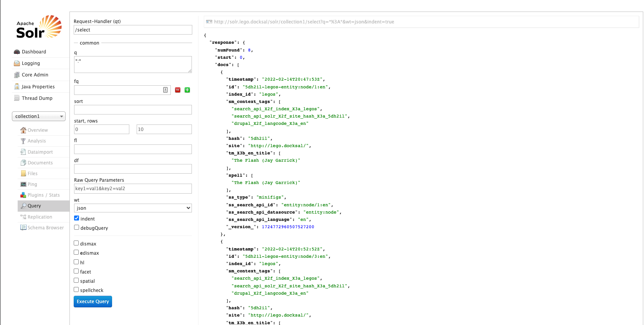Click the Logging icon
644x325 pixels.
click(17, 63)
